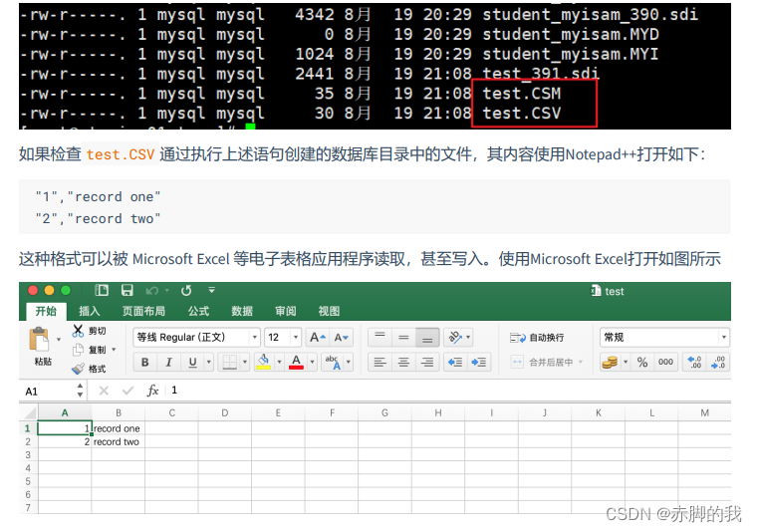Increase indent in alignment group
Screen dimensions: 757x532
[x=478, y=362]
